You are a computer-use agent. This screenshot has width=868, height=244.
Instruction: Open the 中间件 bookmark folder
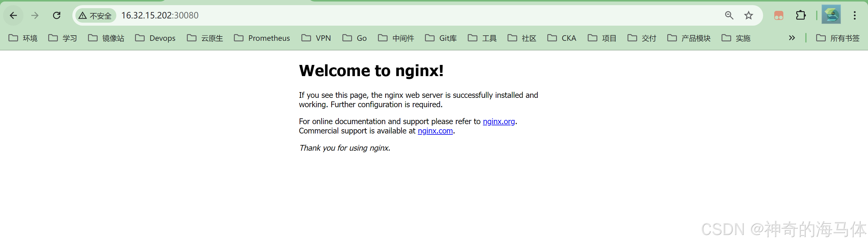pyautogui.click(x=396, y=38)
